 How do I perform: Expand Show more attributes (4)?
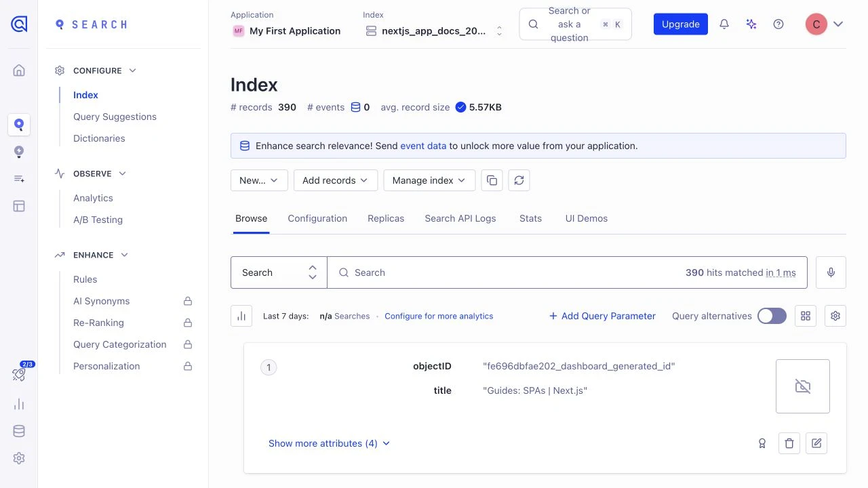point(330,443)
